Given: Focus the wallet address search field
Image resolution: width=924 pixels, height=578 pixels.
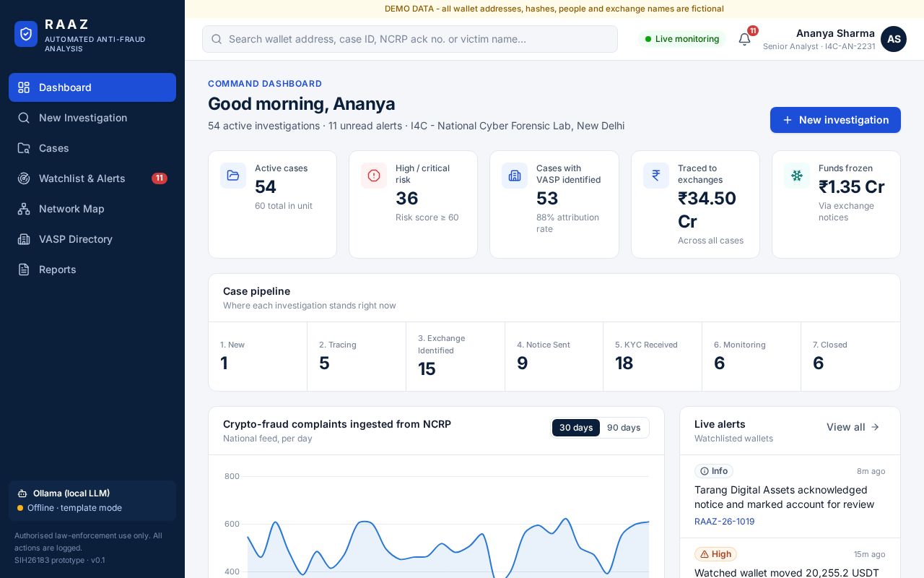Looking at the screenshot, I should pyautogui.click(x=410, y=39).
